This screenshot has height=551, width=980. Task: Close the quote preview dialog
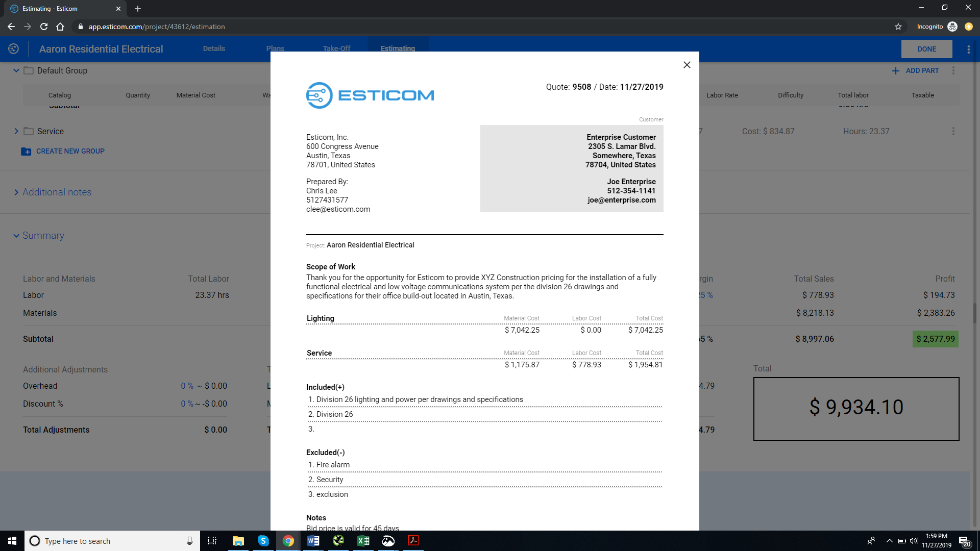[x=687, y=65]
